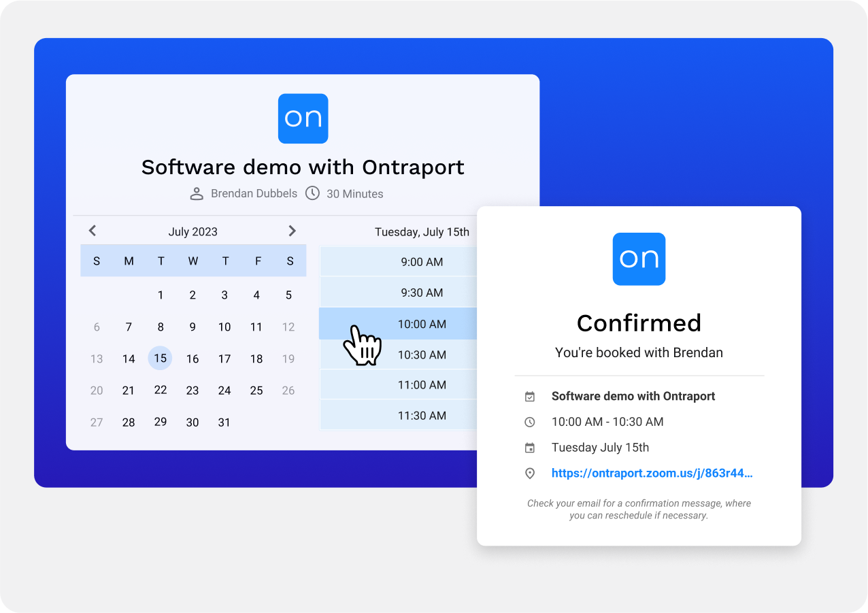
Task: Pick July 14 on the calendar
Action: tap(129, 359)
